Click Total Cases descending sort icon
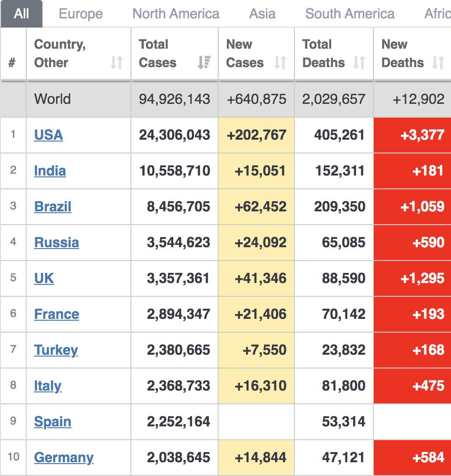The image size is (451, 476). coord(204,62)
